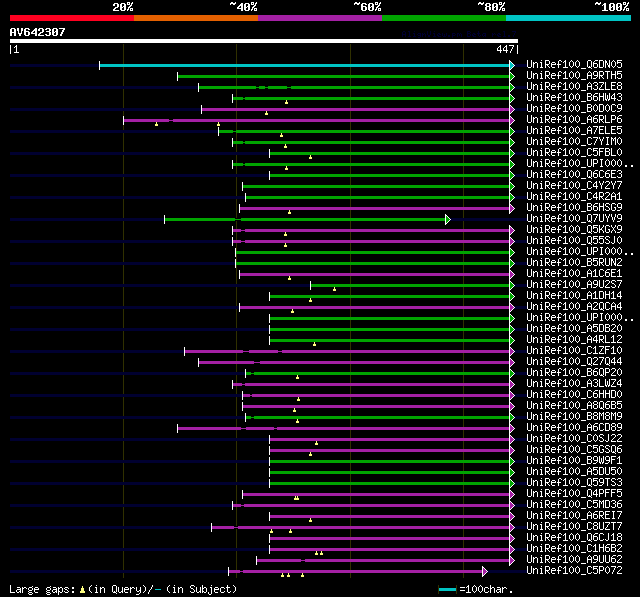Select the UniRef100_A1DH14 label
Screen dimensions: 640x597
pyautogui.click(x=574, y=295)
